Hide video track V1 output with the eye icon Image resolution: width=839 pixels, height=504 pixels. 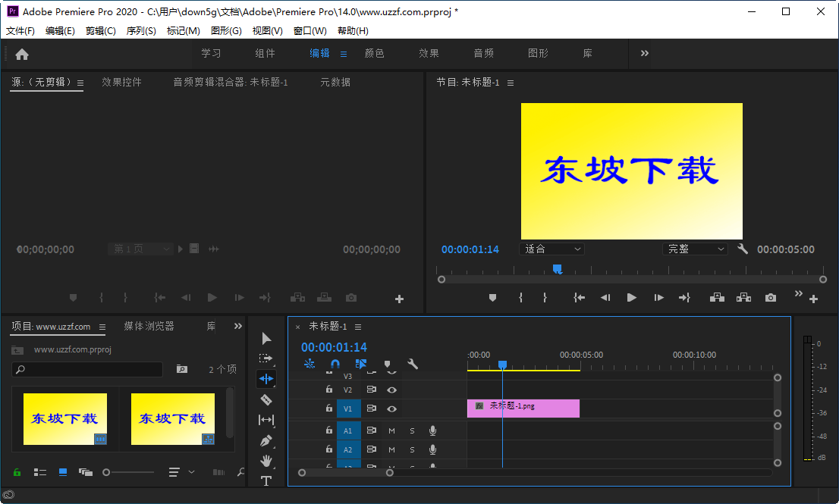pyautogui.click(x=392, y=409)
